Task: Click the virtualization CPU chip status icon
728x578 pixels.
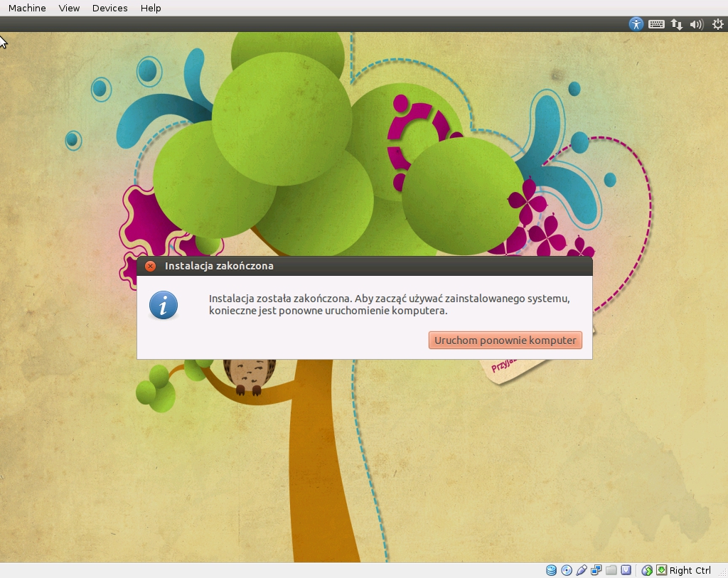Action: pyautogui.click(x=626, y=569)
